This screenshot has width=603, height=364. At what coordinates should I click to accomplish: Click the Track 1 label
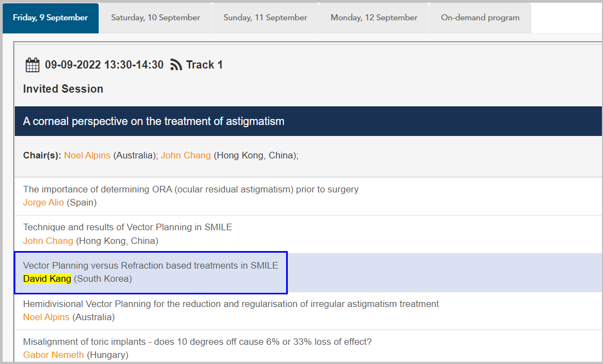[x=204, y=65]
